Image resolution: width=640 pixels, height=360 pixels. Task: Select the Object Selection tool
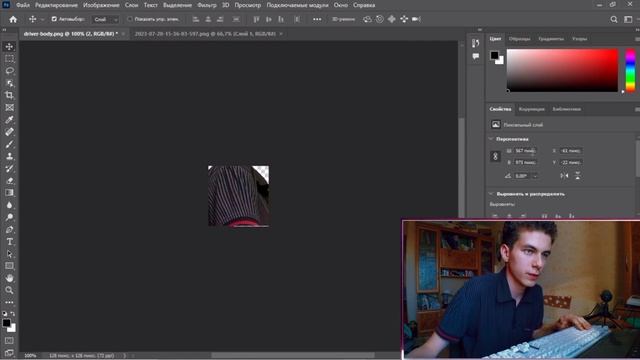click(9, 83)
